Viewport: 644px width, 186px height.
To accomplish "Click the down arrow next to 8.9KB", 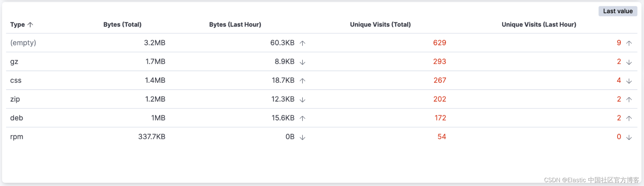I will point(302,62).
